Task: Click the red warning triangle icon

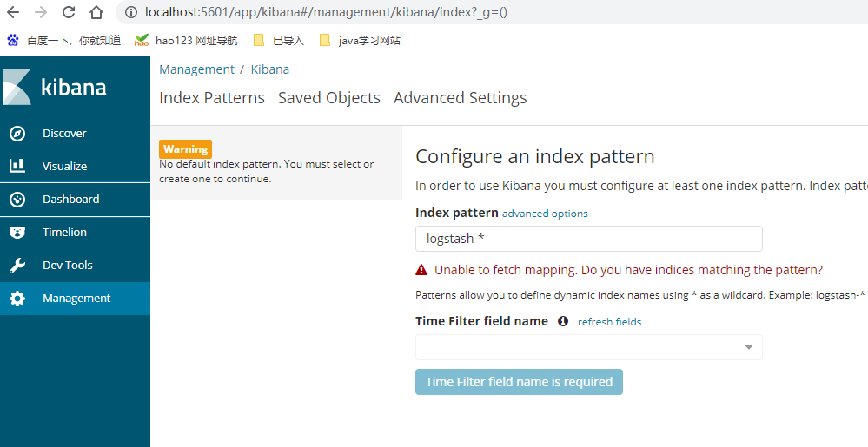Action: pyautogui.click(x=421, y=270)
